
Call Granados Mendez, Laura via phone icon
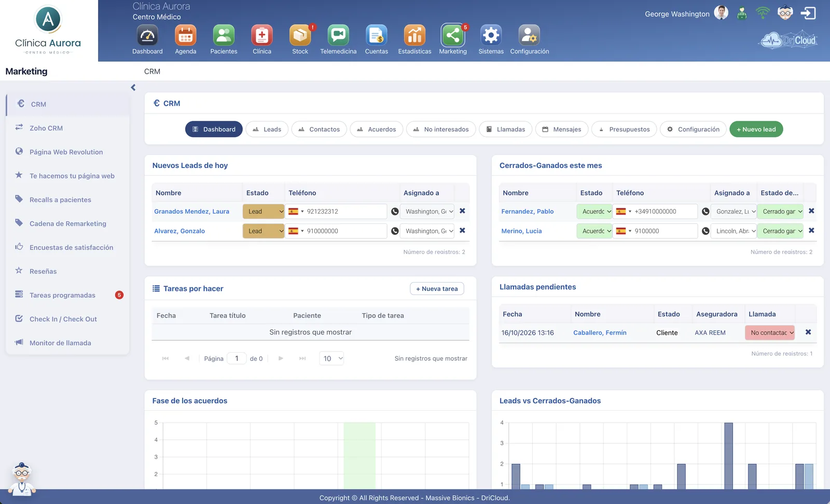point(395,212)
